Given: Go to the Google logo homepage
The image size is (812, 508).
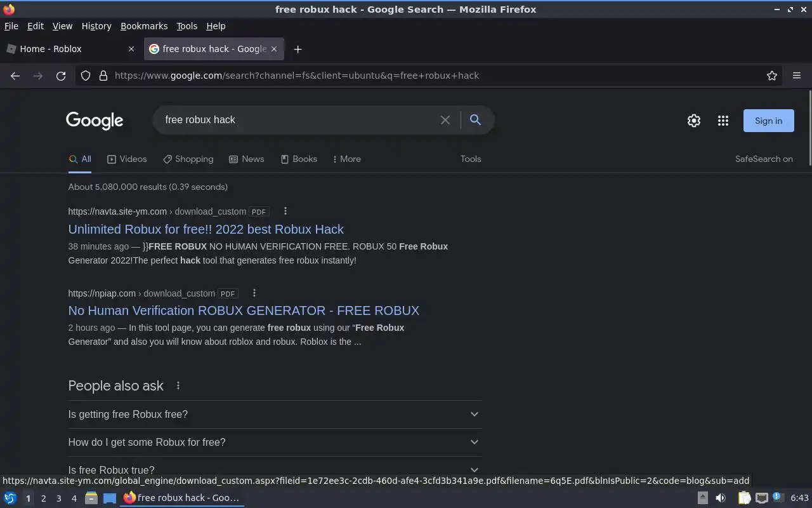Looking at the screenshot, I should [95, 121].
